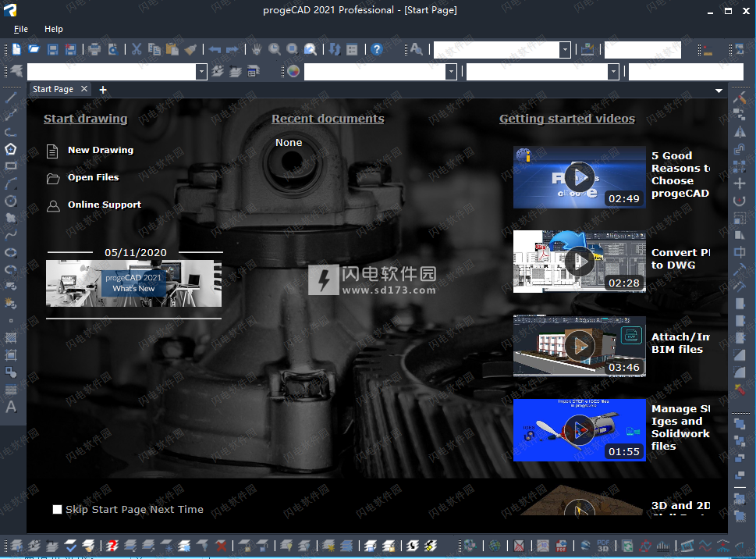Open progeCAD 2021 What's New banner
Screen dimensions: 756x559
(x=133, y=283)
